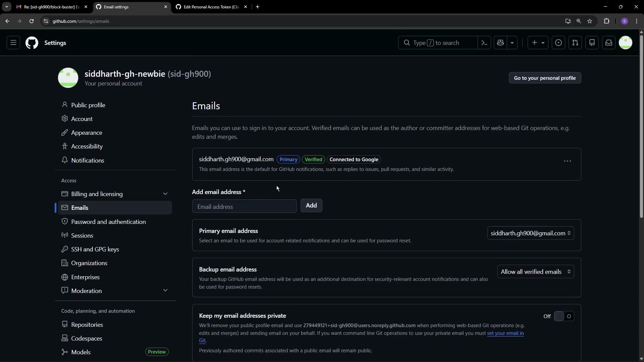View site information icon in address bar
The height and width of the screenshot is (362, 644).
tap(46, 21)
